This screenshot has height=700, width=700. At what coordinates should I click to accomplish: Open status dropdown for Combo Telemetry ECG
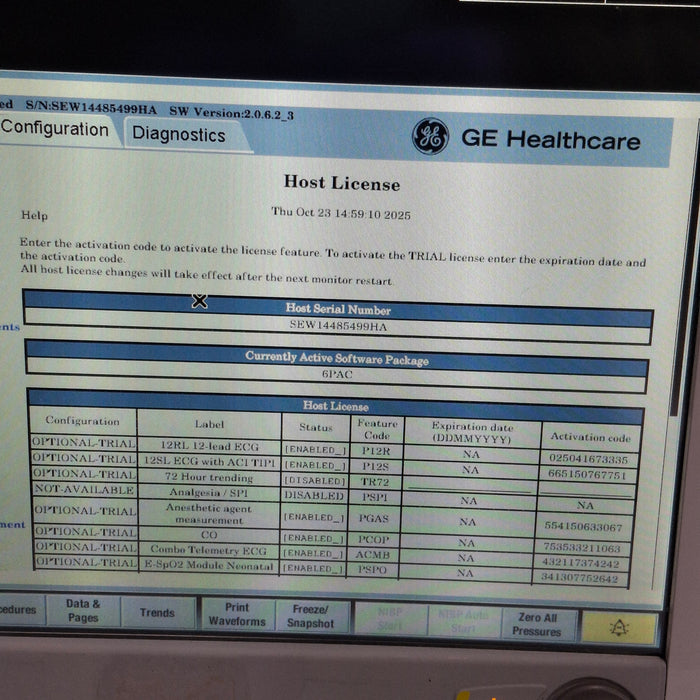[x=313, y=553]
